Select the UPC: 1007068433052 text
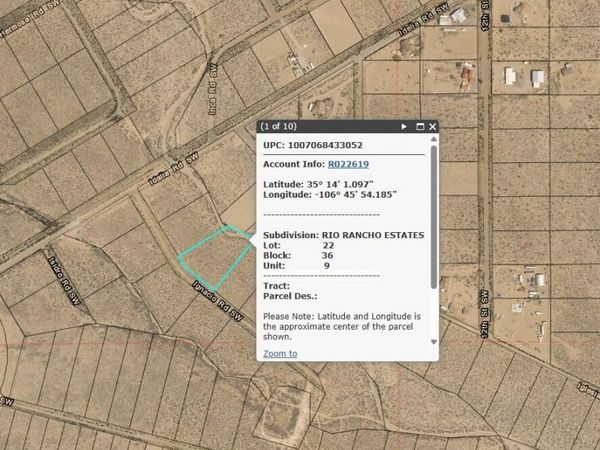This screenshot has width=600, height=450. click(313, 145)
